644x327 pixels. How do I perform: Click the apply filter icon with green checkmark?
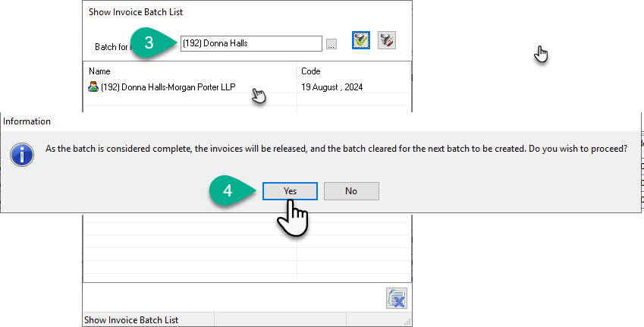[361, 40]
